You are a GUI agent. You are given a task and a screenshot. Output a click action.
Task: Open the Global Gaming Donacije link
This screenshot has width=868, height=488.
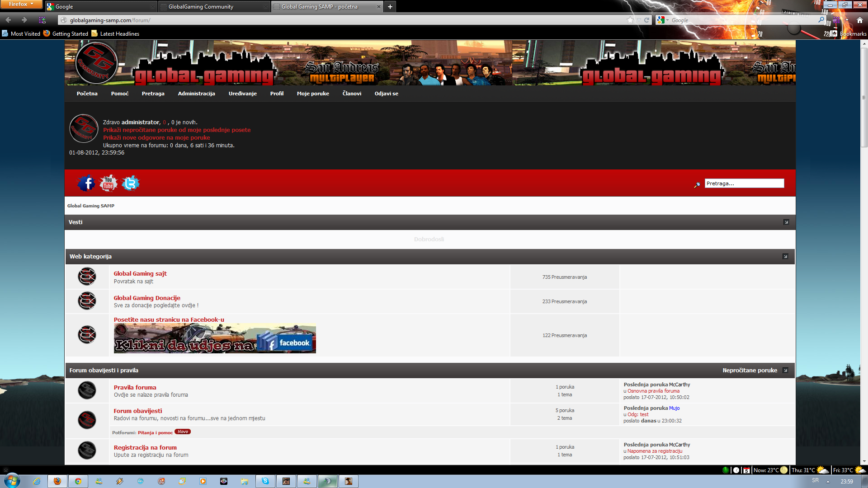147,298
